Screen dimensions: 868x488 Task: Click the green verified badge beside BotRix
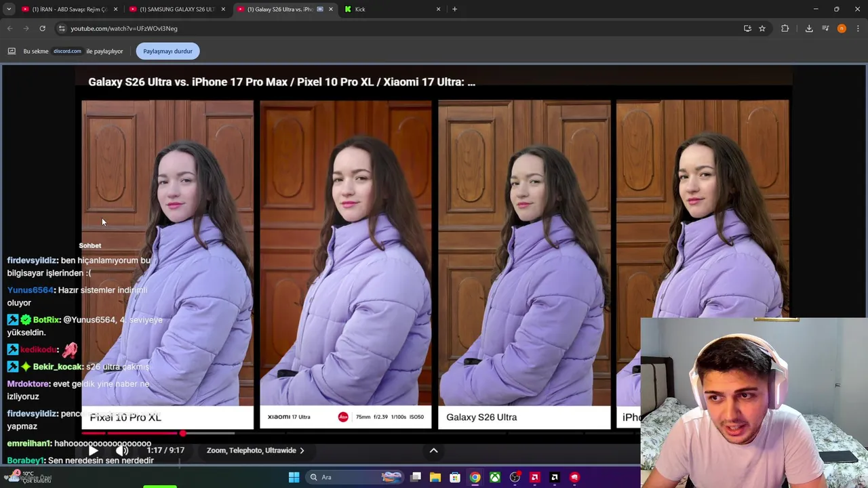25,320
